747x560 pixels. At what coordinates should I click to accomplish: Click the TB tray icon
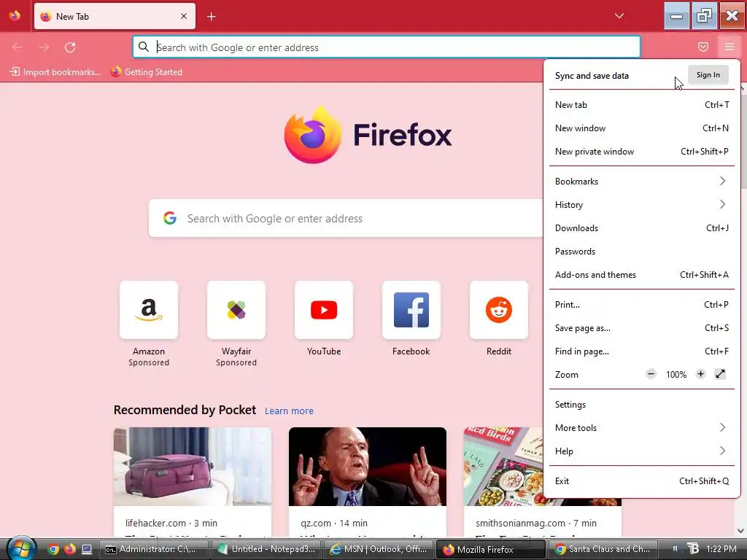point(693,548)
